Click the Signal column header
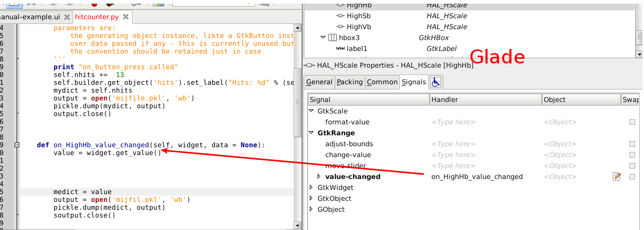The image size is (644, 230). (369, 99)
